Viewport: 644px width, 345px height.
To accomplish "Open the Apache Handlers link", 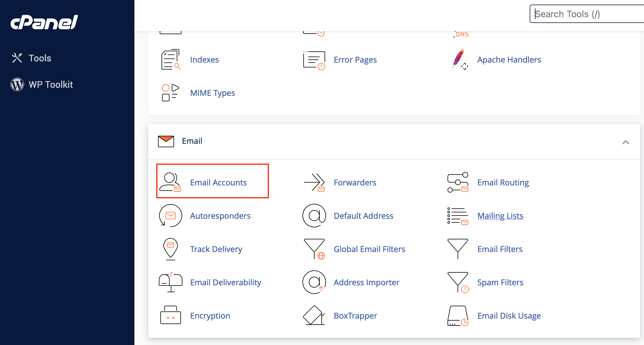I will [x=509, y=60].
